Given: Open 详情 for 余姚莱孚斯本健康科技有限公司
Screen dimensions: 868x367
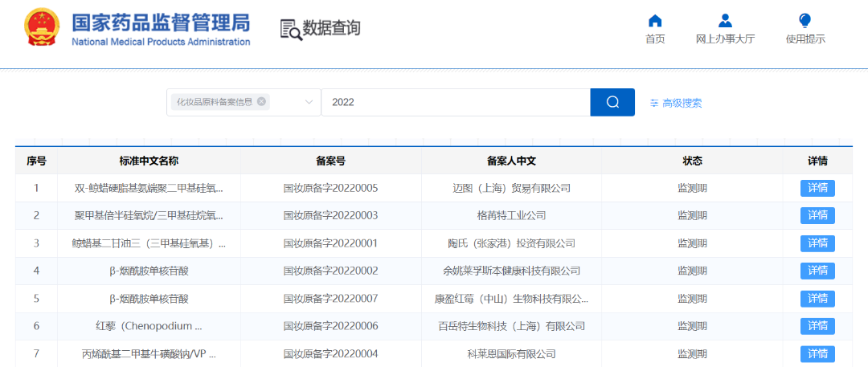Looking at the screenshot, I should pos(817,271).
